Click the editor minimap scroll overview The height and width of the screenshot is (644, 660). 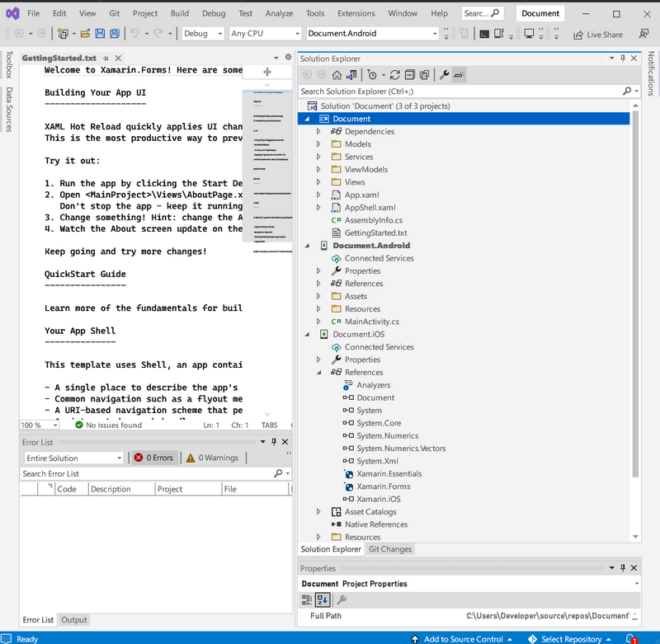point(267,166)
